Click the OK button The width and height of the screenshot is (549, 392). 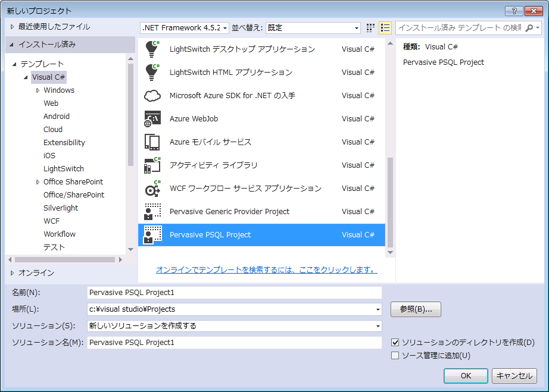click(x=466, y=376)
